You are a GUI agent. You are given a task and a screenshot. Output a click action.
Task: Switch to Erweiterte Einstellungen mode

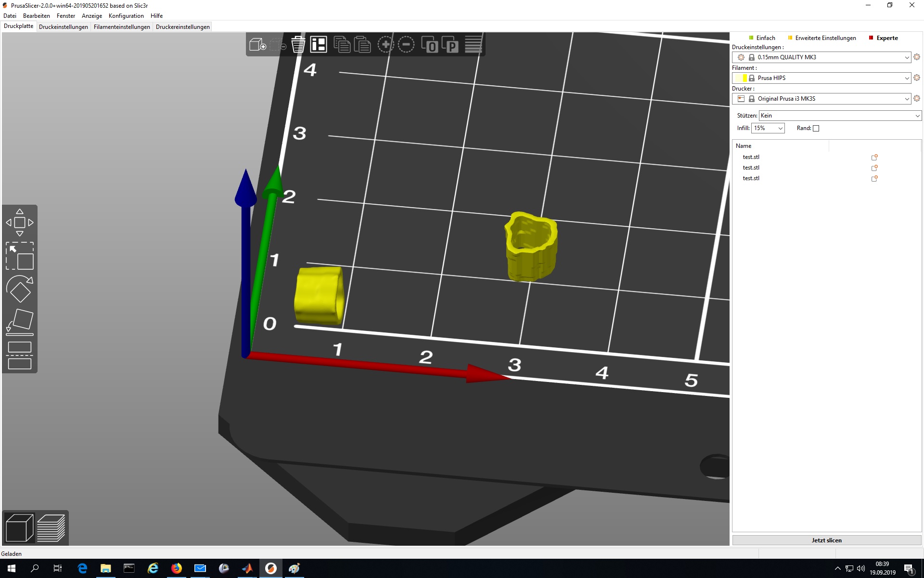pos(825,38)
